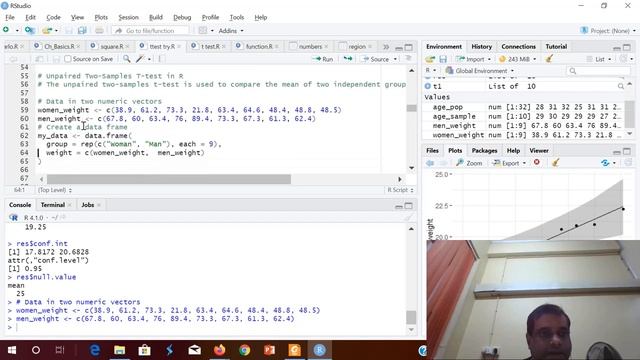Expand the t1 list object

427,86
